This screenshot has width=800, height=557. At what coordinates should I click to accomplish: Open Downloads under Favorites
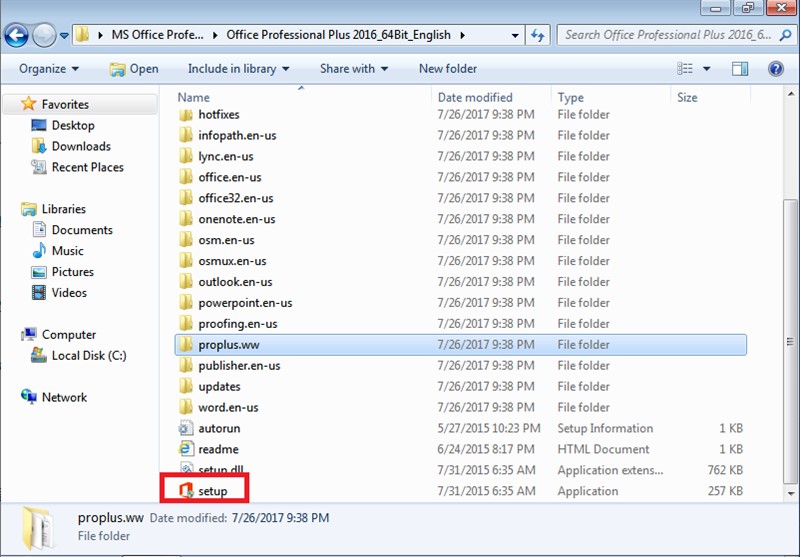pyautogui.click(x=80, y=146)
